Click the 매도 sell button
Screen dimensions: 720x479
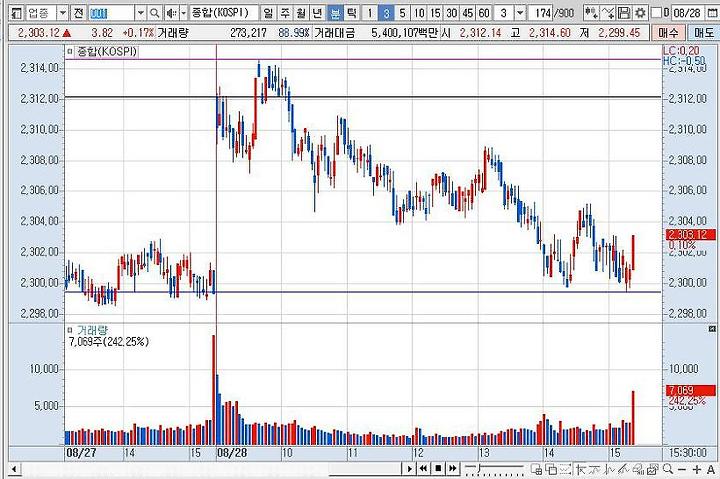tap(703, 33)
